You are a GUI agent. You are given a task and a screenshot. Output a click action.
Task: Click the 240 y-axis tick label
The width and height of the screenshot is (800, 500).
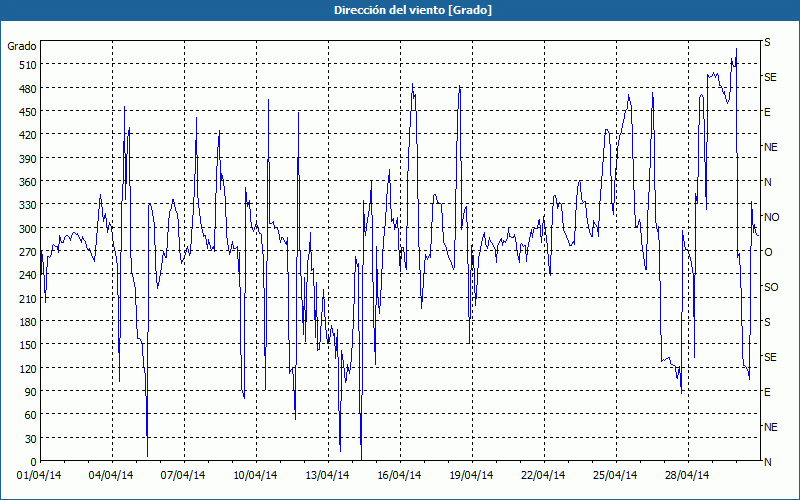28,275
